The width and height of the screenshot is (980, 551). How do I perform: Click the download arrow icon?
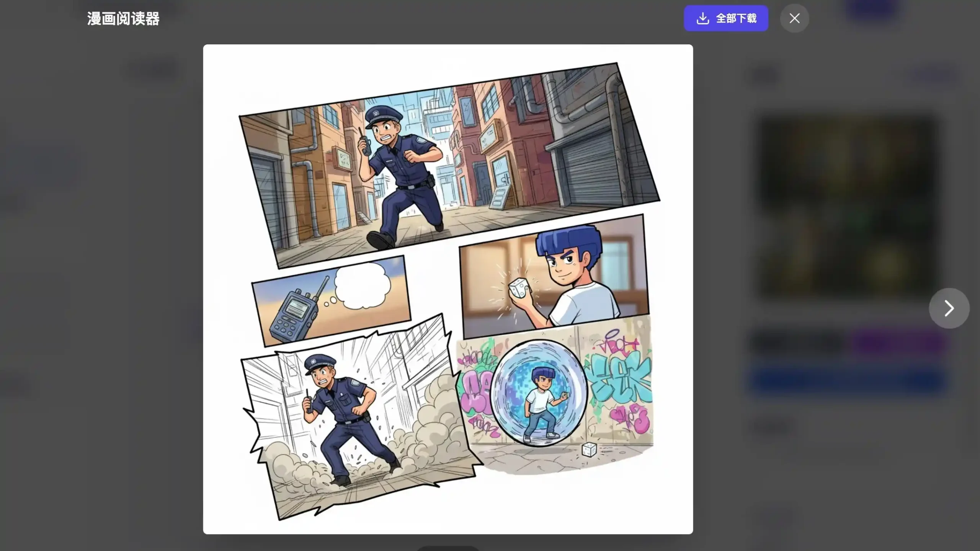(702, 18)
